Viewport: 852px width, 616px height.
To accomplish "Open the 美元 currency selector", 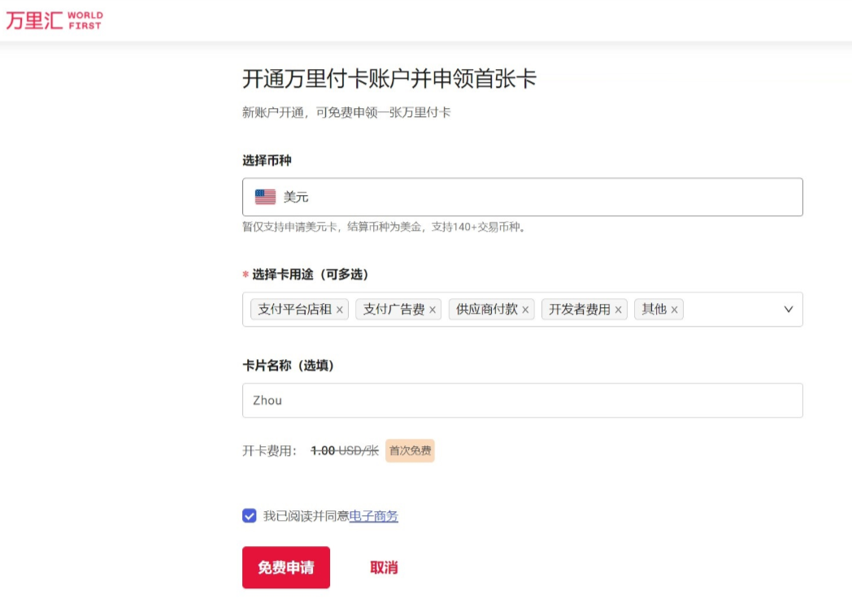I will tap(522, 197).
